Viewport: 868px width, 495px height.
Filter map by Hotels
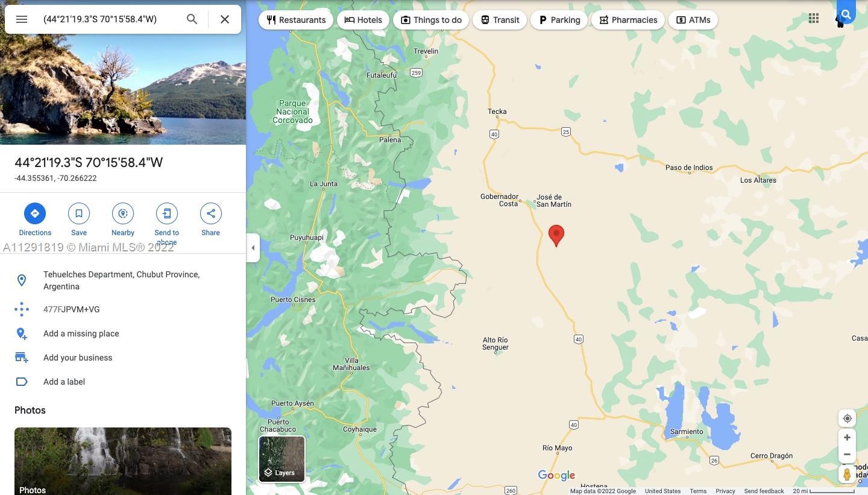coord(363,20)
